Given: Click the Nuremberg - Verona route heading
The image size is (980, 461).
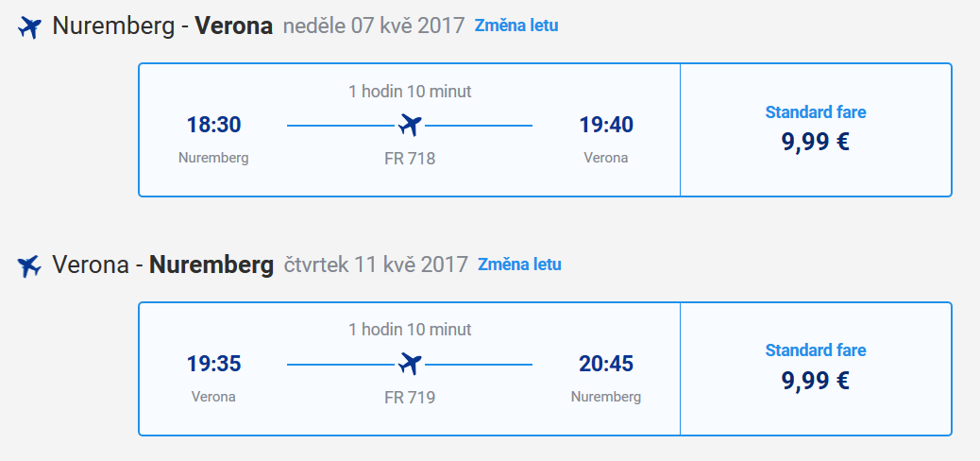Looking at the screenshot, I should click(162, 26).
